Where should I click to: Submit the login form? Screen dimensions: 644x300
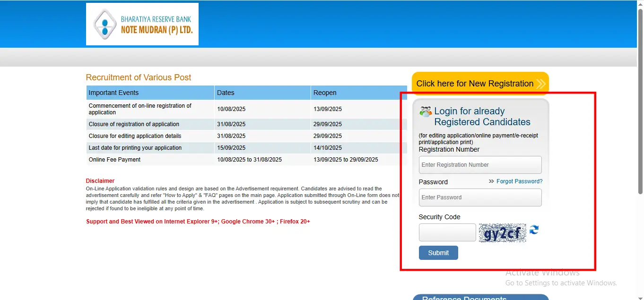tap(438, 253)
